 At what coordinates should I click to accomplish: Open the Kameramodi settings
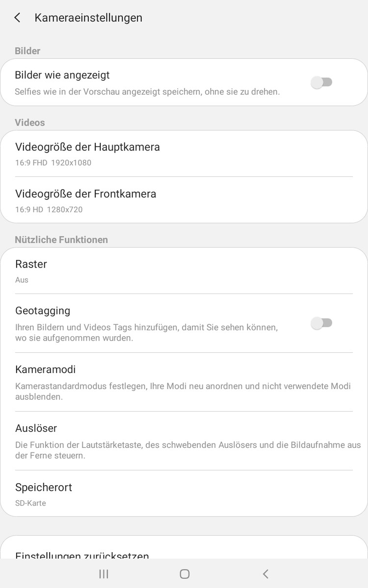click(x=46, y=369)
